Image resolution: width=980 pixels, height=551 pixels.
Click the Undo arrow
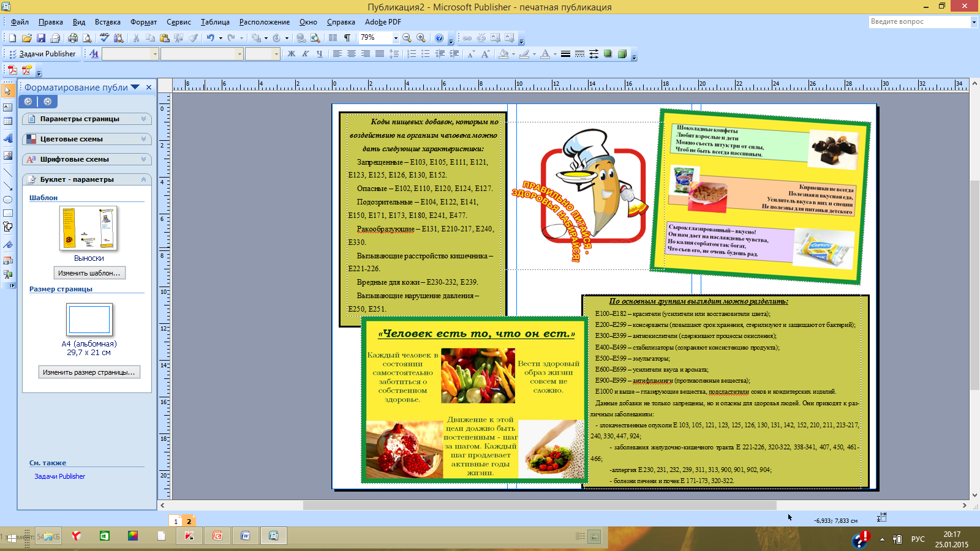[x=210, y=38]
